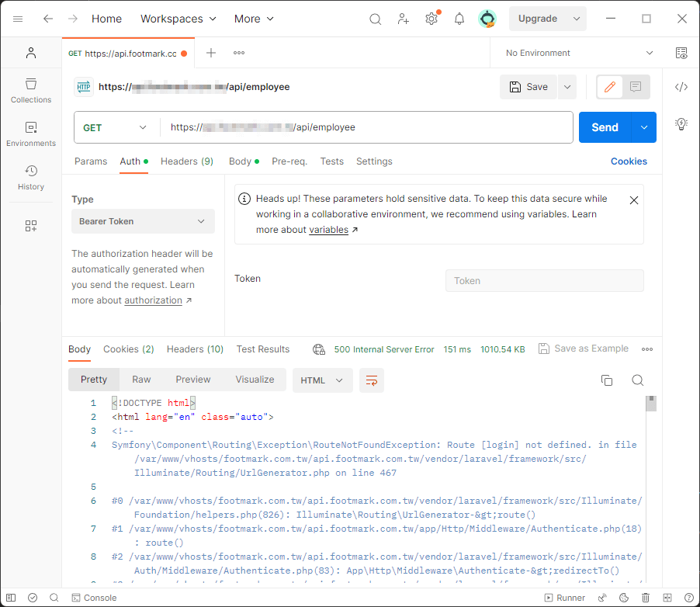Expand the GET method dropdown
The image size is (700, 607).
[x=116, y=127]
